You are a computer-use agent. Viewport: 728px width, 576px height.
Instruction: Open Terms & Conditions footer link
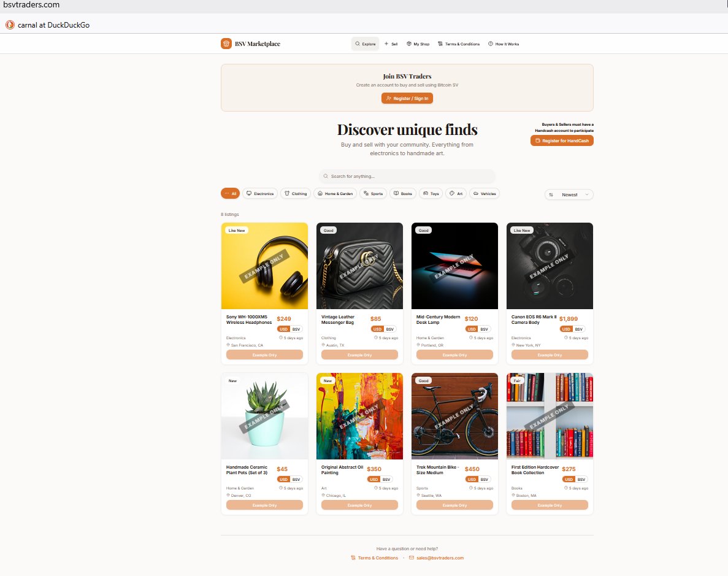tap(375, 558)
